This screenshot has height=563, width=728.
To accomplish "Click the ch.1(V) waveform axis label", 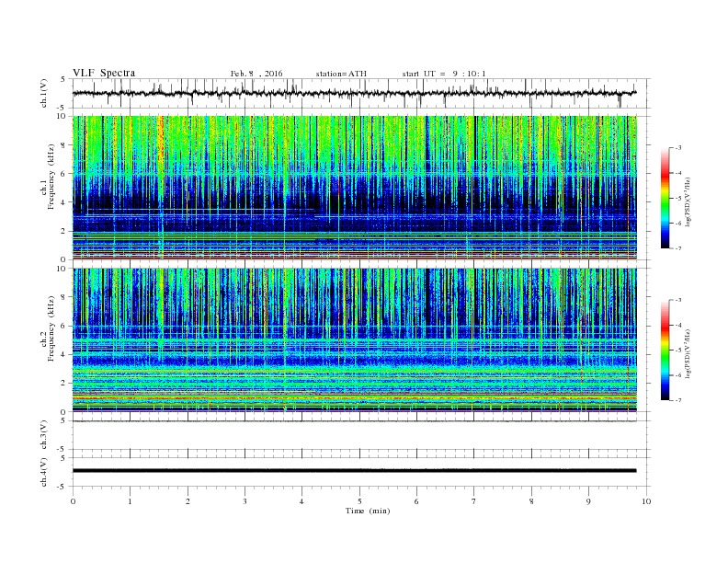I will point(44,94).
